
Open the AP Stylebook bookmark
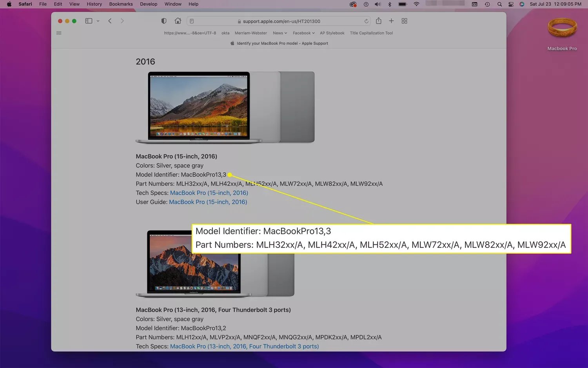coord(332,33)
